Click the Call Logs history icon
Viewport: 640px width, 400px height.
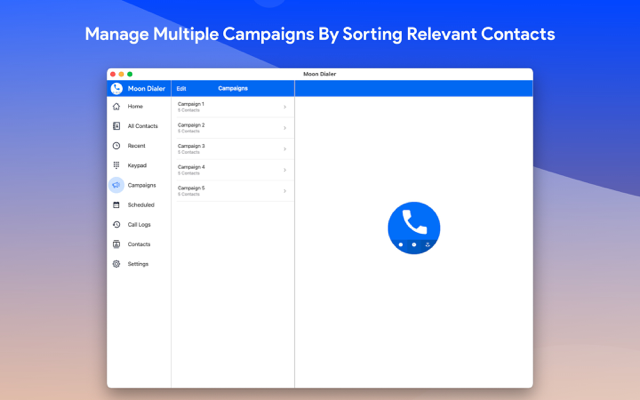pos(117,225)
